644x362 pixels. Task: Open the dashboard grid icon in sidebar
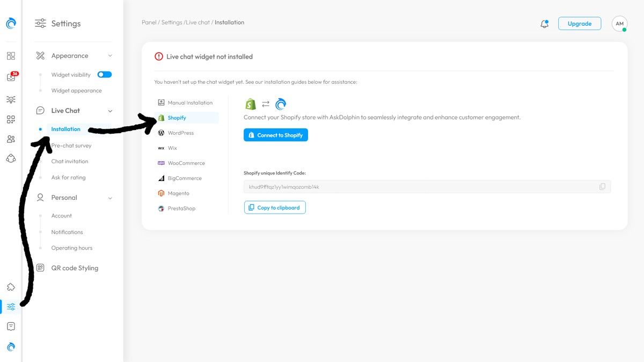(11, 56)
